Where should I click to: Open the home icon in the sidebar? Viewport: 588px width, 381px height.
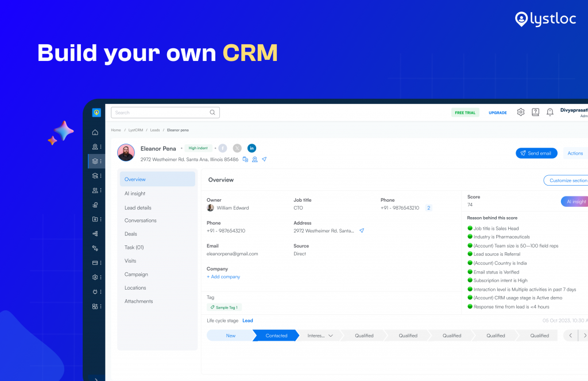[95, 132]
